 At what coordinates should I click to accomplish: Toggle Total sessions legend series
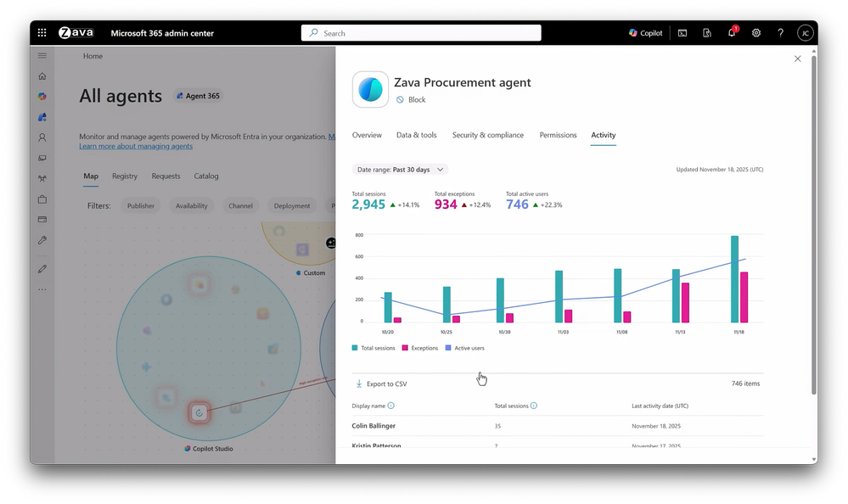click(x=373, y=348)
